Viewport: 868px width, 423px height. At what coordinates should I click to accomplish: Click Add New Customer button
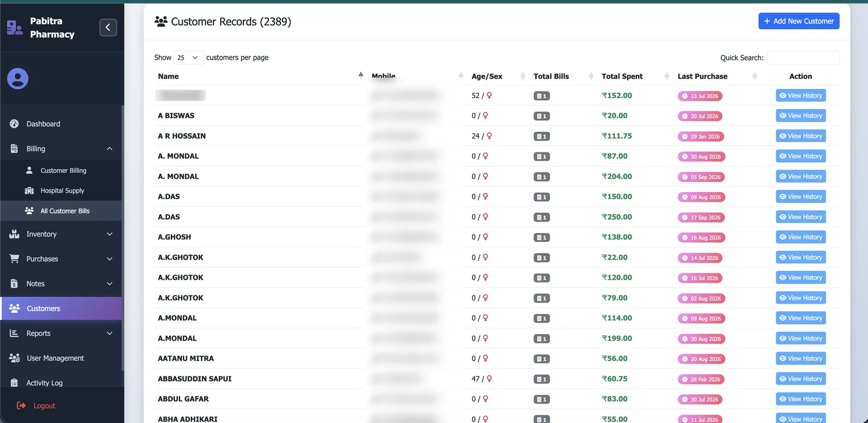(799, 21)
